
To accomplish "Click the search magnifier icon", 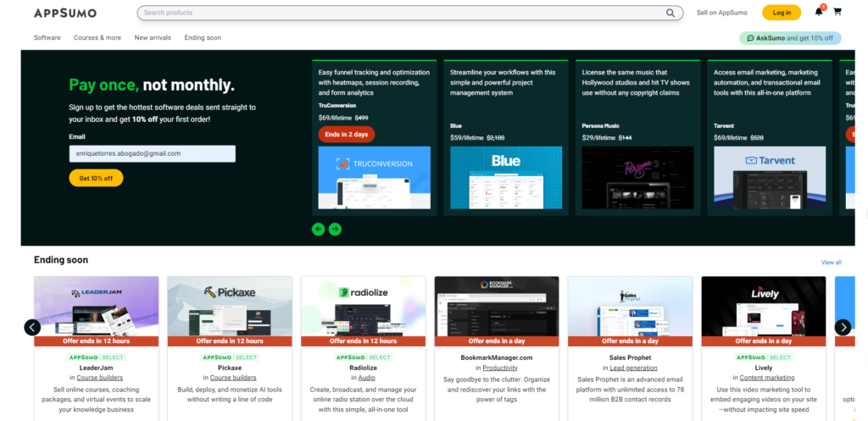I will 670,13.
